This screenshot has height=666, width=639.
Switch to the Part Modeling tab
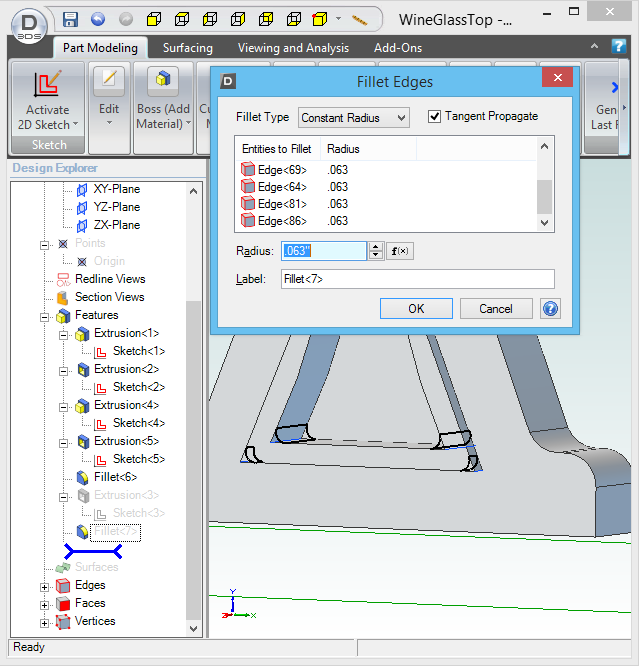point(100,48)
